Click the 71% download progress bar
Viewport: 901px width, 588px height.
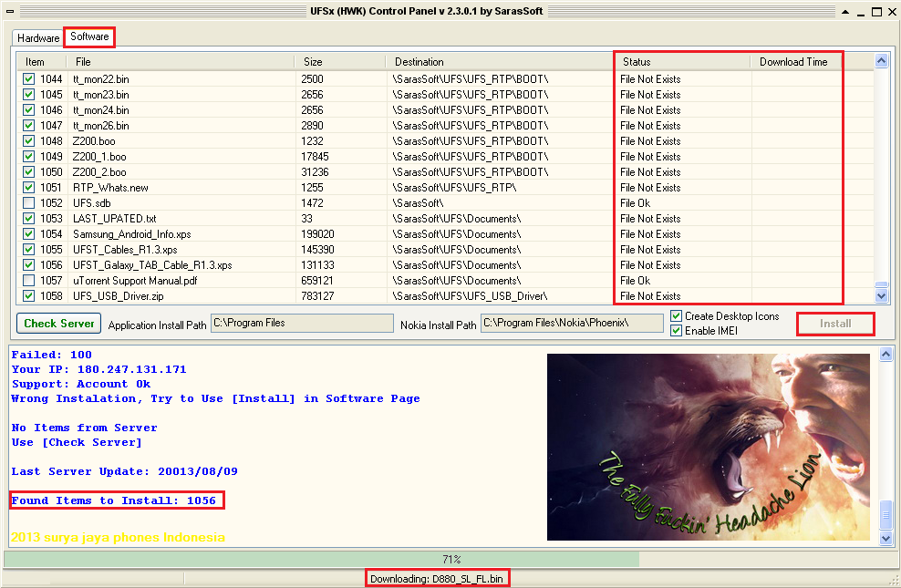pos(450,560)
